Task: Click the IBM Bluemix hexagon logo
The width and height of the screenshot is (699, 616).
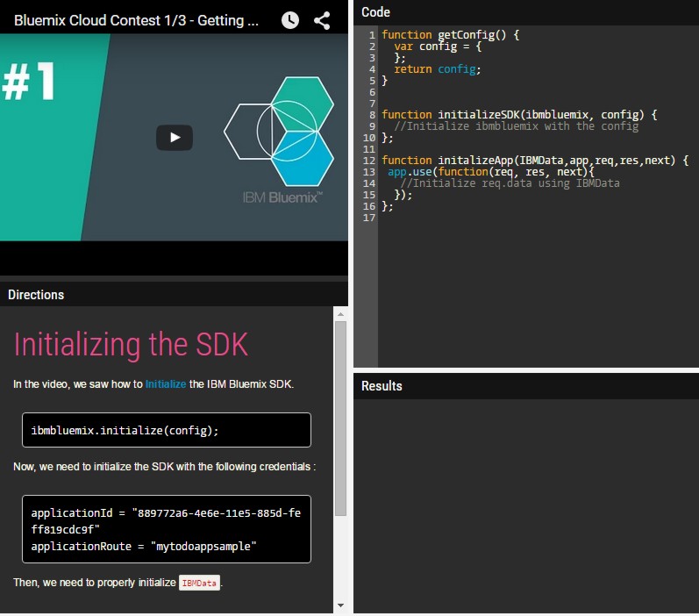Action: tap(279, 132)
